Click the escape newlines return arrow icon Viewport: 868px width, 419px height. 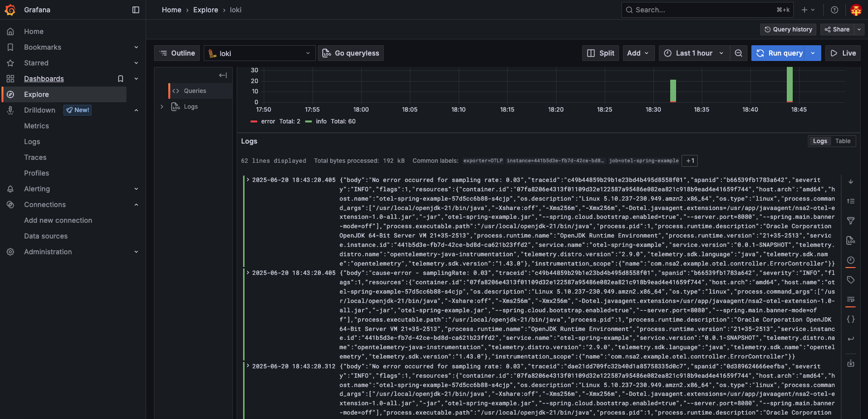pyautogui.click(x=851, y=339)
